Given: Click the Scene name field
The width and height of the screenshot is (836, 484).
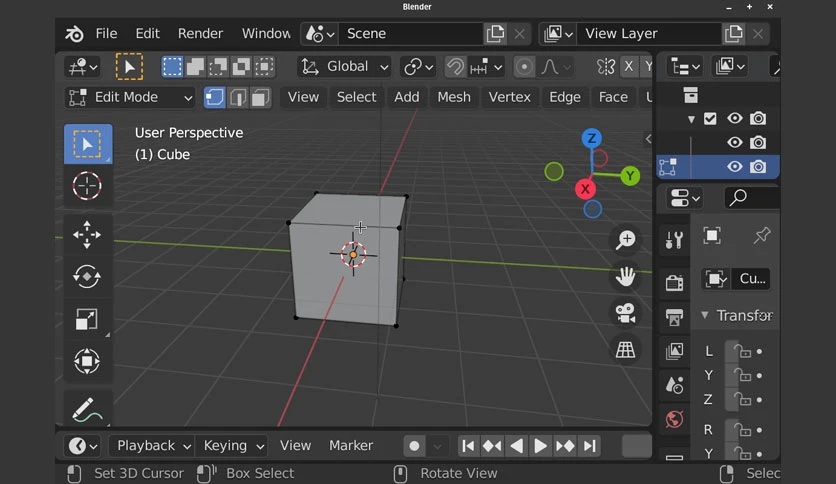Looking at the screenshot, I should [x=411, y=34].
